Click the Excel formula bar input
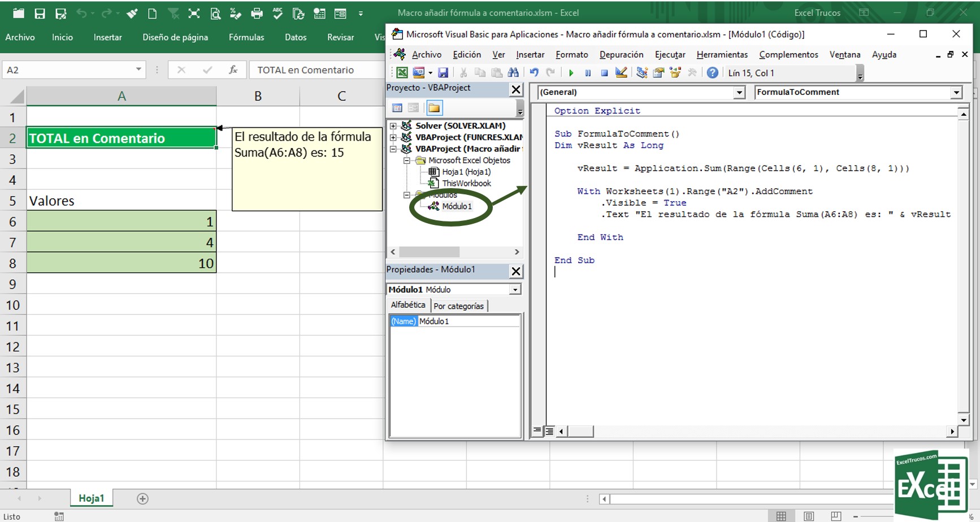This screenshot has width=980, height=522. [316, 70]
